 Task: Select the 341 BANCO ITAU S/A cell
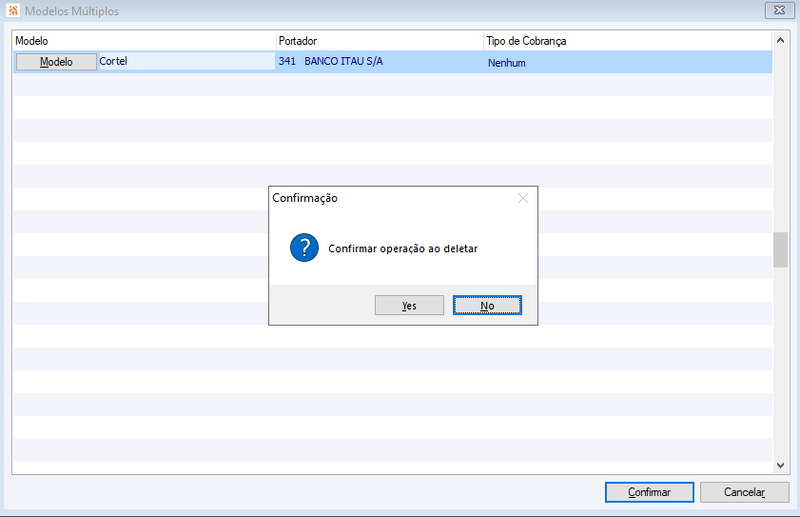pyautogui.click(x=380, y=62)
